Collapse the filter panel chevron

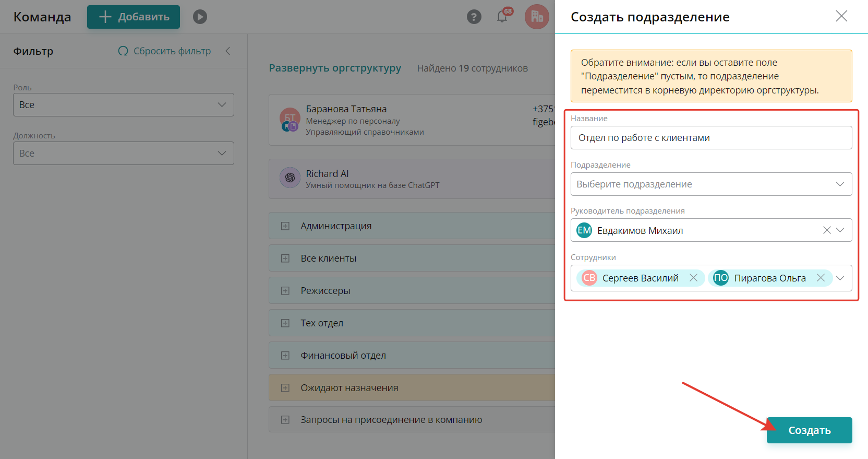[x=228, y=51]
